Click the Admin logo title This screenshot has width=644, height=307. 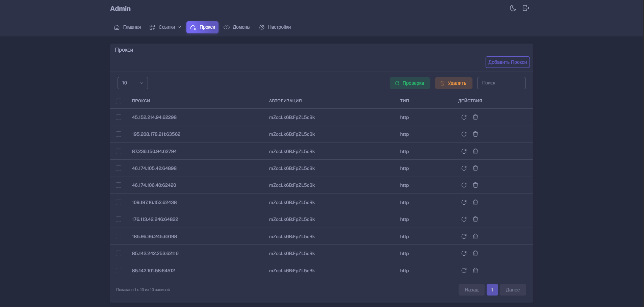click(120, 8)
